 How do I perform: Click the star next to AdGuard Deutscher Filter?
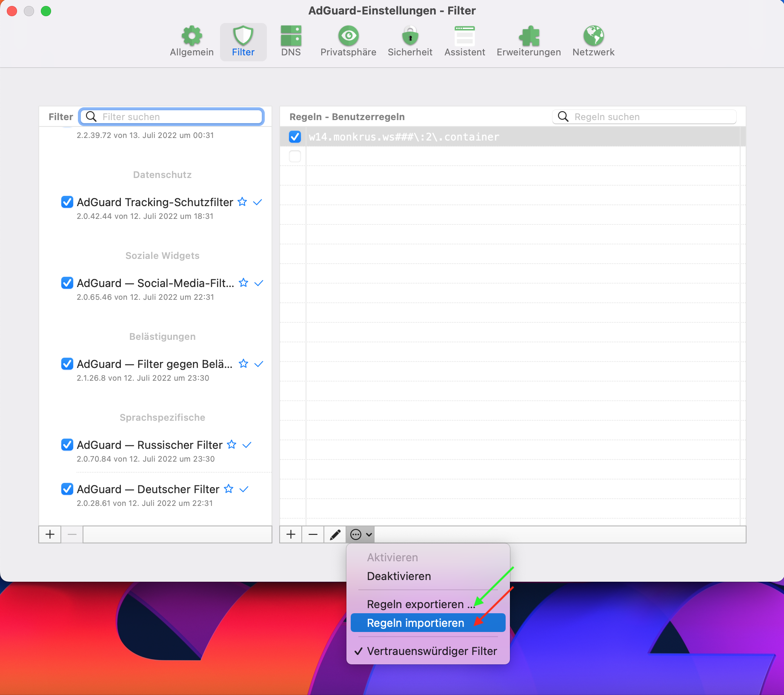(229, 489)
